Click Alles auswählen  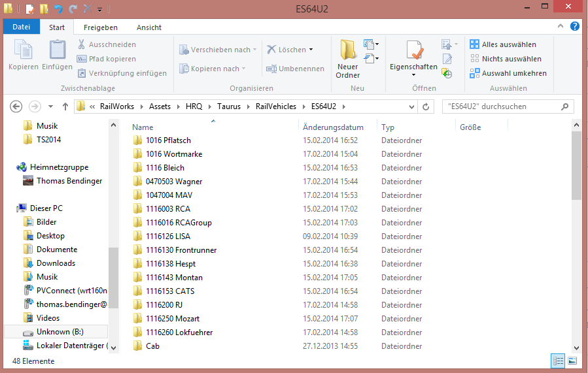click(x=503, y=44)
